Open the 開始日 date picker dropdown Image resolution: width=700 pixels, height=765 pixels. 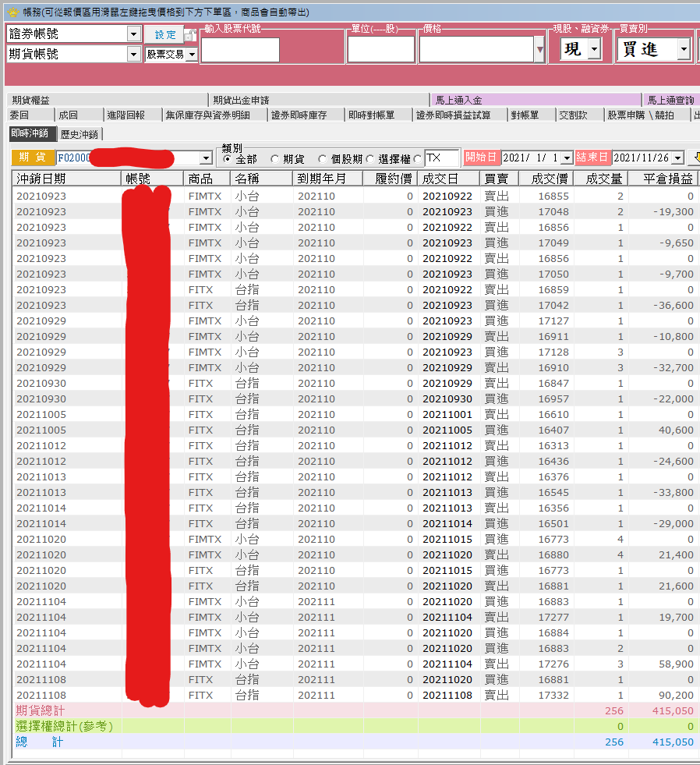click(x=567, y=158)
